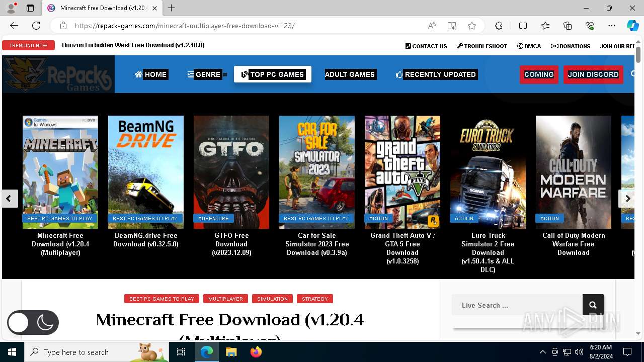Open Task View on taskbar
Screen dimensions: 644x362
pos(181,352)
